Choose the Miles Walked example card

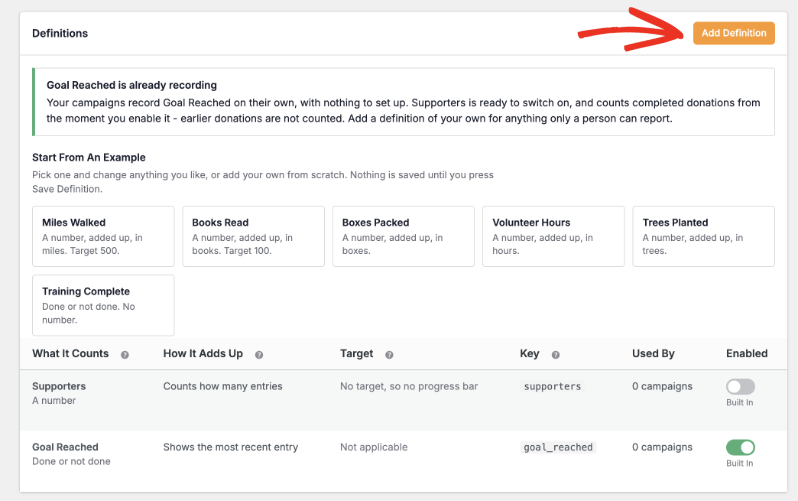point(103,236)
